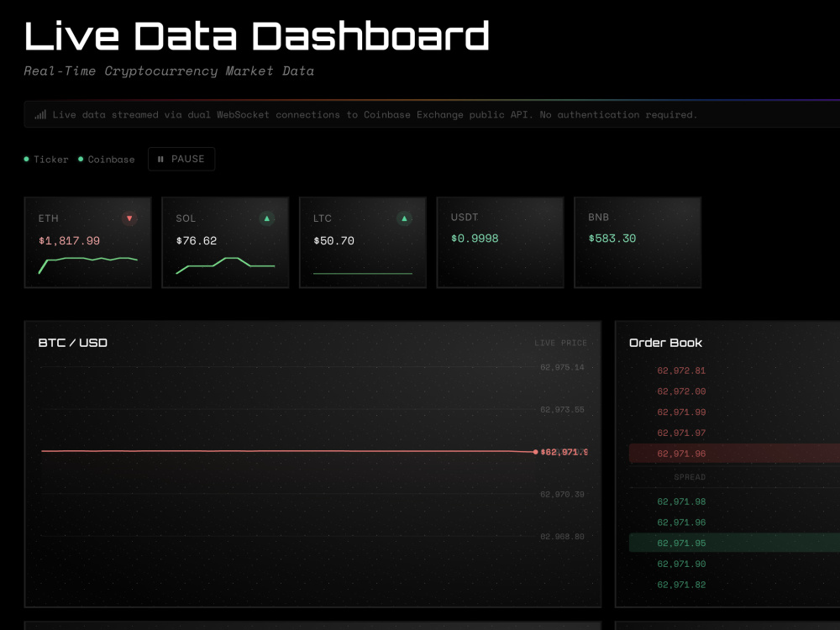Select the LTC sparkline chart
This screenshot has width=840, height=630.
[x=363, y=273]
